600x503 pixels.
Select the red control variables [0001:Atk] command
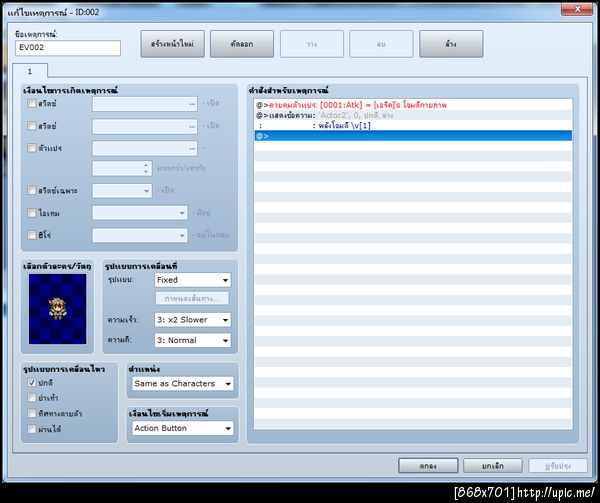[x=413, y=105]
